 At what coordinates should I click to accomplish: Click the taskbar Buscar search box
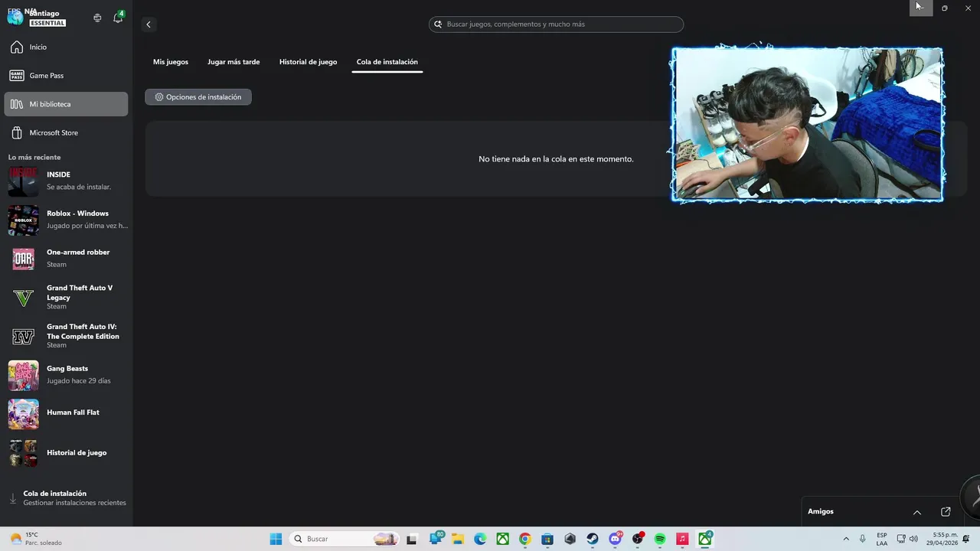tap(345, 539)
